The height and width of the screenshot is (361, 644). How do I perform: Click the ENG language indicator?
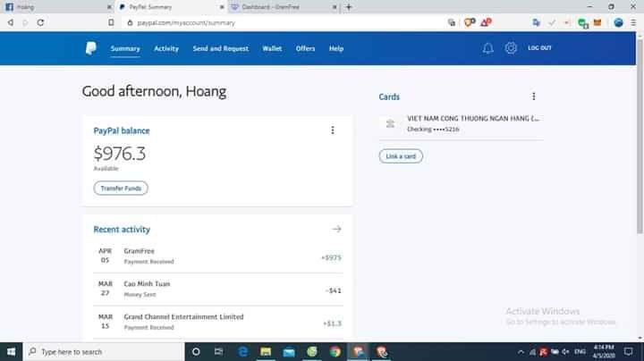pos(580,352)
